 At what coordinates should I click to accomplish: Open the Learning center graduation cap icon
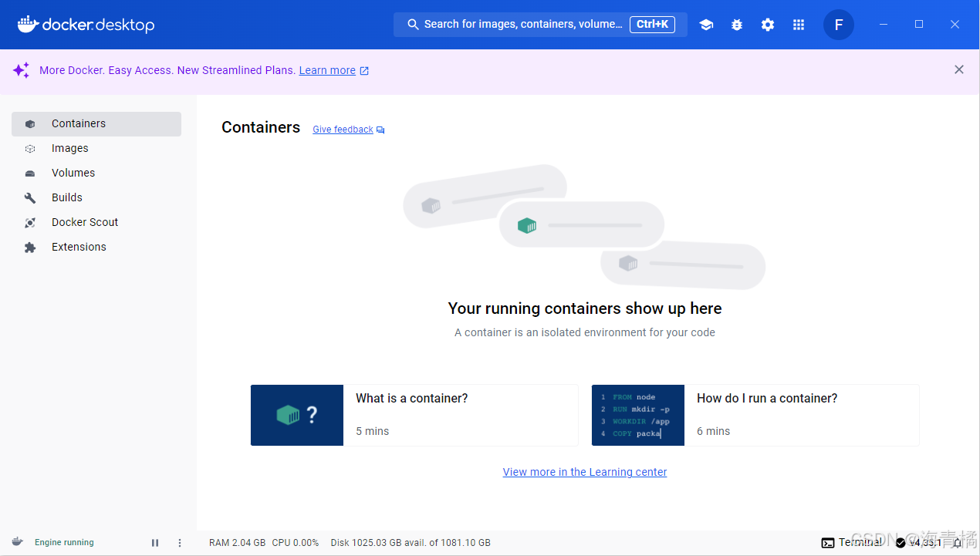(706, 25)
